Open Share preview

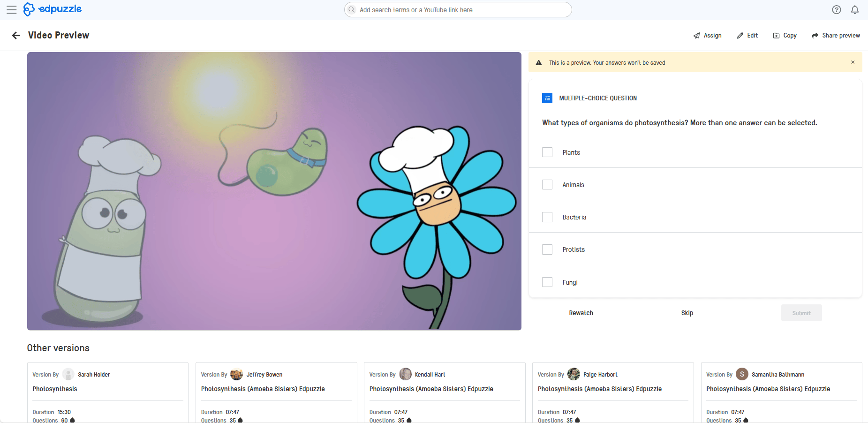[835, 35]
